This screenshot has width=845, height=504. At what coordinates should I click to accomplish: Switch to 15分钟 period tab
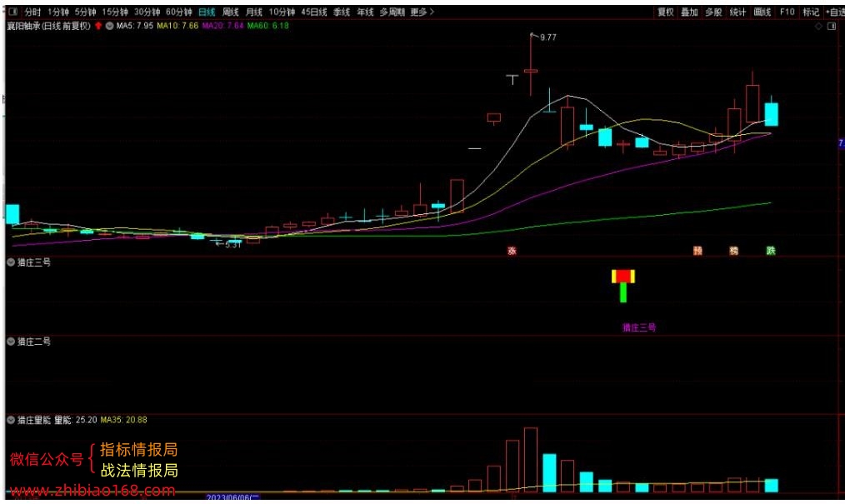(x=115, y=12)
